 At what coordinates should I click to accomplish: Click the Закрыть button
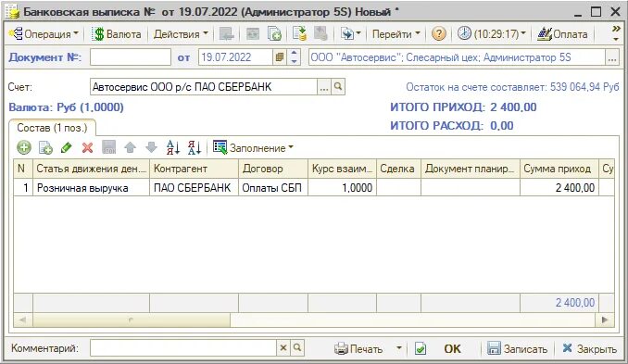click(589, 349)
